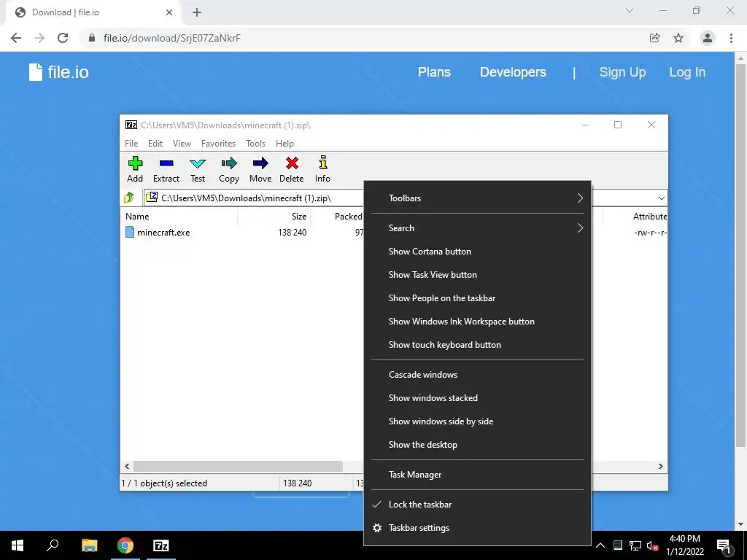Image resolution: width=747 pixels, height=560 pixels.
Task: Open the Info toolbar icon
Action: [322, 169]
